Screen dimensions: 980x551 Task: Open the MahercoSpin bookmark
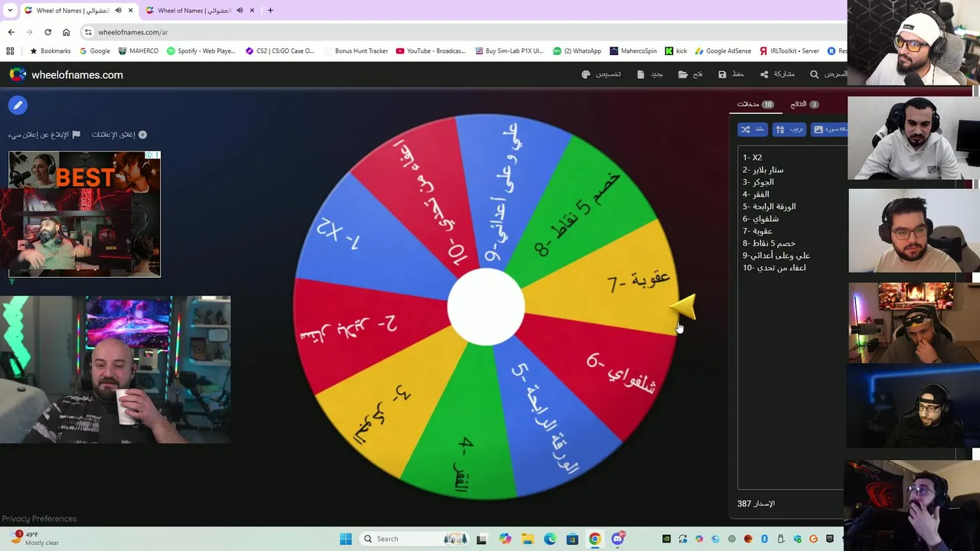(x=633, y=51)
